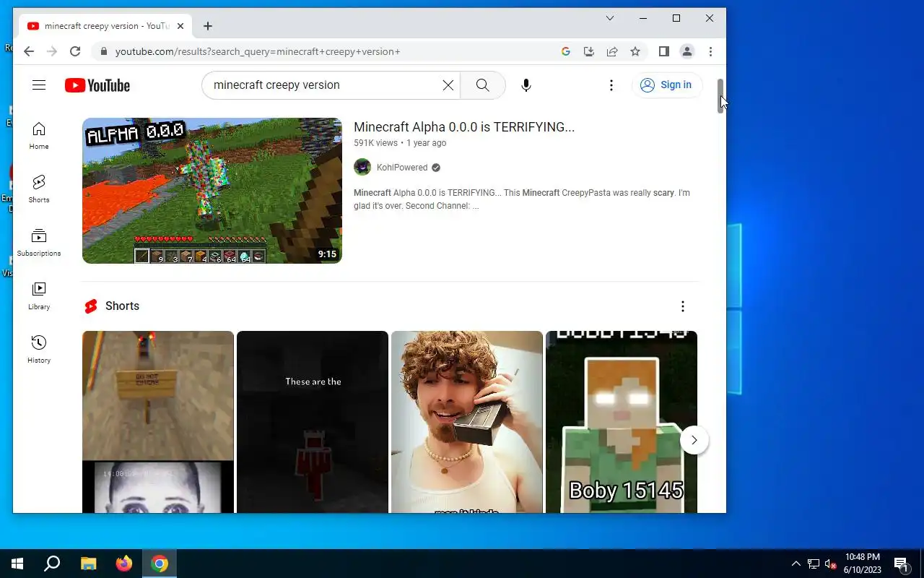Viewport: 924px width, 578px height.
Task: Show next Shorts with the arrow
Action: 694,440
